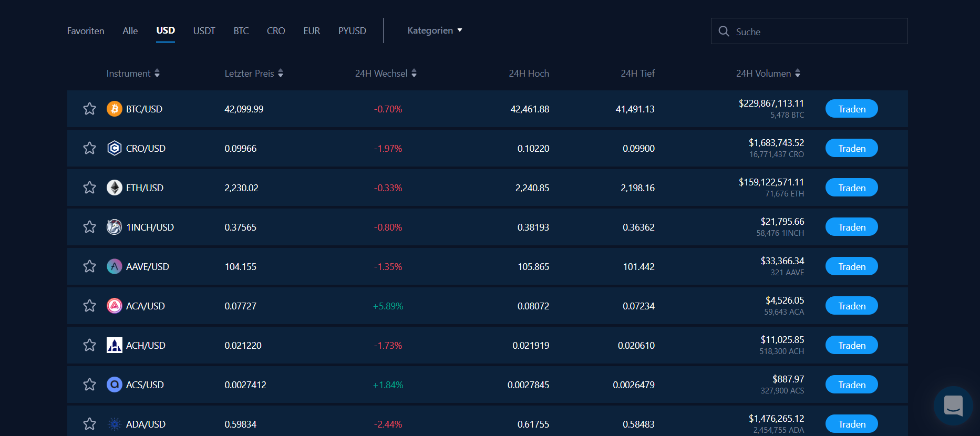Screen dimensions: 980x436
Task: Favorite the ACS/USD pair
Action: 89,385
